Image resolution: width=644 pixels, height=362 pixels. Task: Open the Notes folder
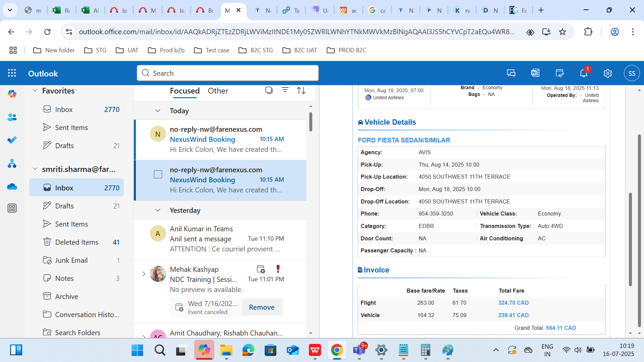pos(76,278)
